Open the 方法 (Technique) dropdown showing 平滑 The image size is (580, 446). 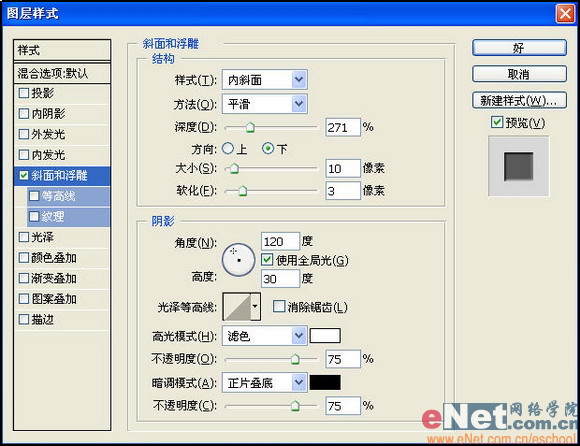tap(264, 104)
